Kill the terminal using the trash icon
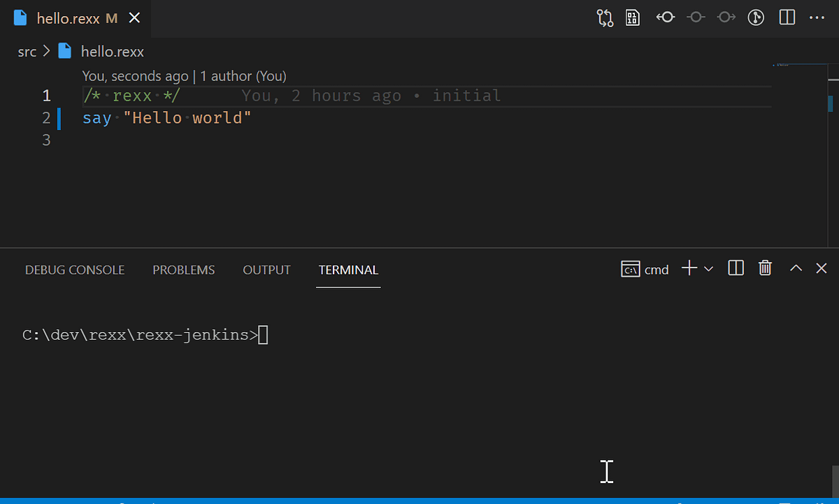The width and height of the screenshot is (839, 504). (765, 268)
